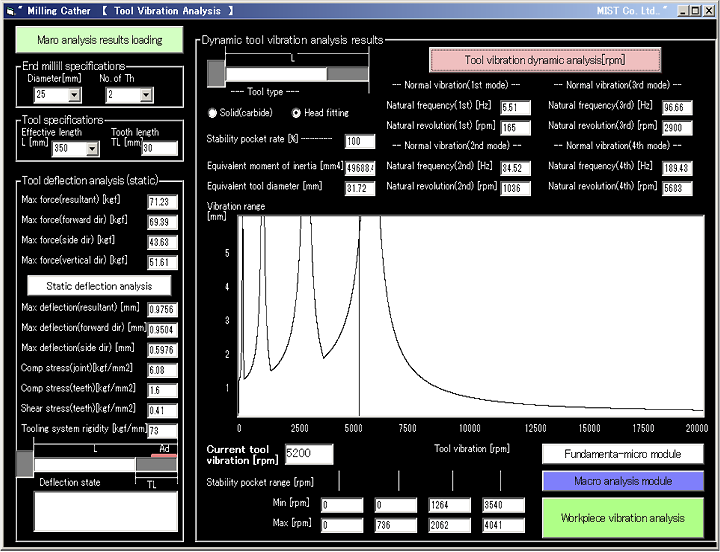The width and height of the screenshot is (720, 552).
Task: Select Natural frequency(1st) Hz field
Action: [x=514, y=107]
